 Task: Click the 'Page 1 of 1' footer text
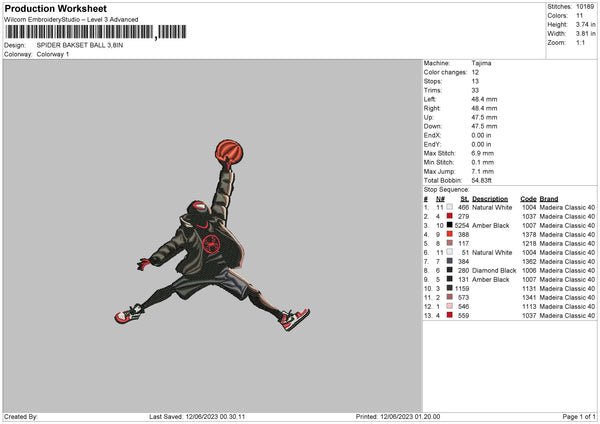pyautogui.click(x=579, y=416)
